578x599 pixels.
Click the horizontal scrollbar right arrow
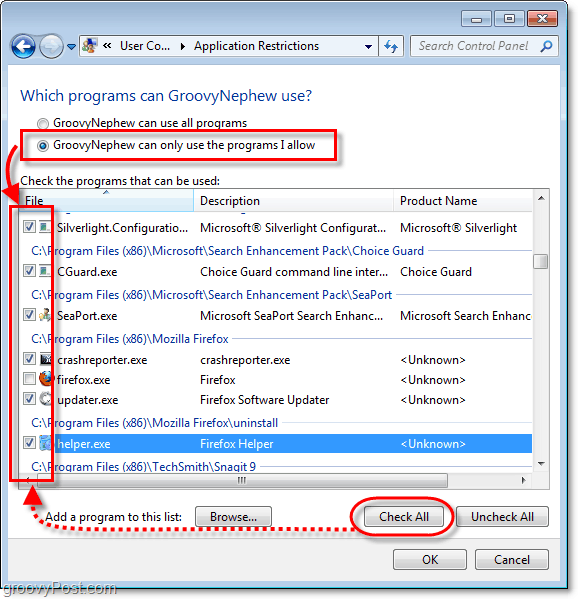pyautogui.click(x=523, y=480)
